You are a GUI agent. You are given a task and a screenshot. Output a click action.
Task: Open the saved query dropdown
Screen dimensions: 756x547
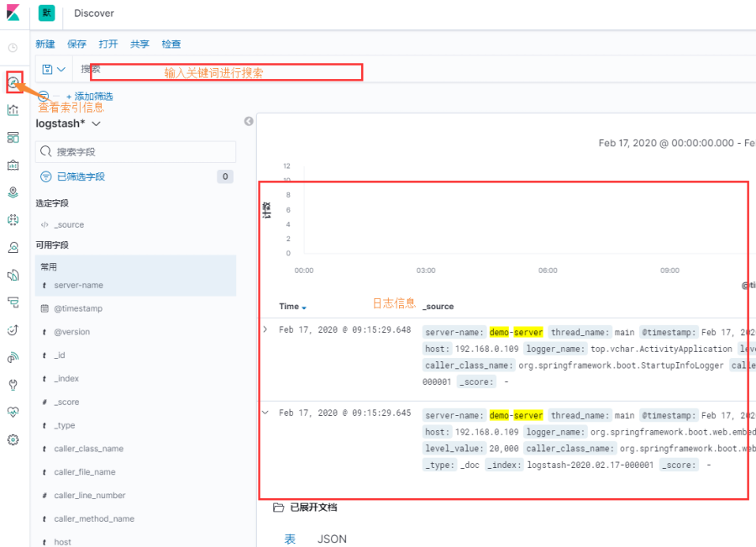54,70
